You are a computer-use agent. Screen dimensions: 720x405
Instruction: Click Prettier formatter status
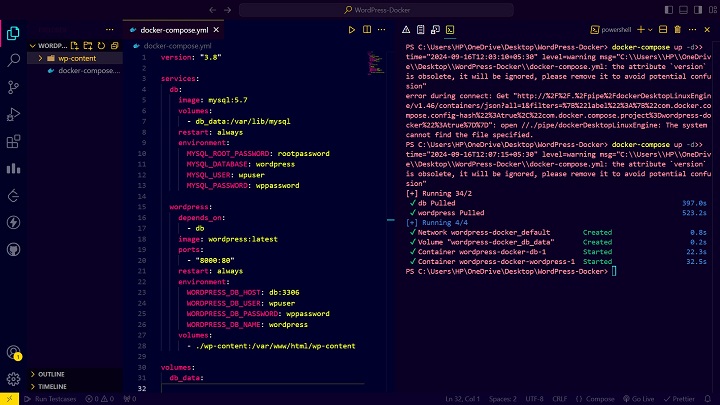[x=679, y=399]
